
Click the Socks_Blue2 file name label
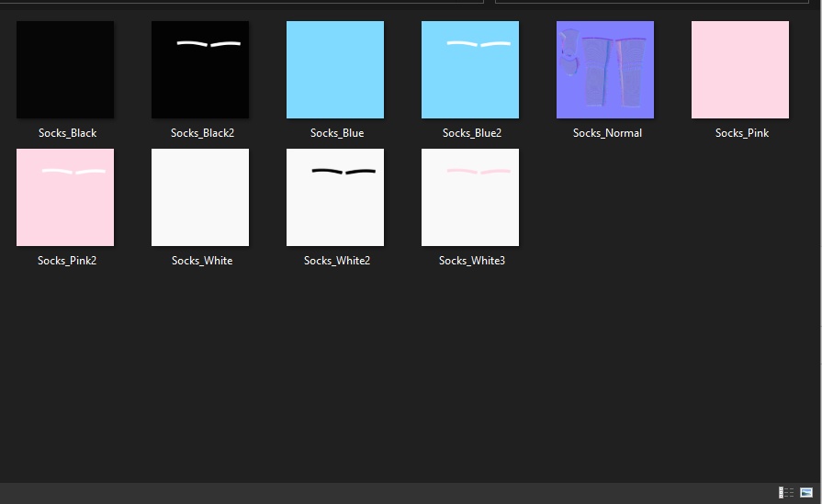click(x=472, y=133)
